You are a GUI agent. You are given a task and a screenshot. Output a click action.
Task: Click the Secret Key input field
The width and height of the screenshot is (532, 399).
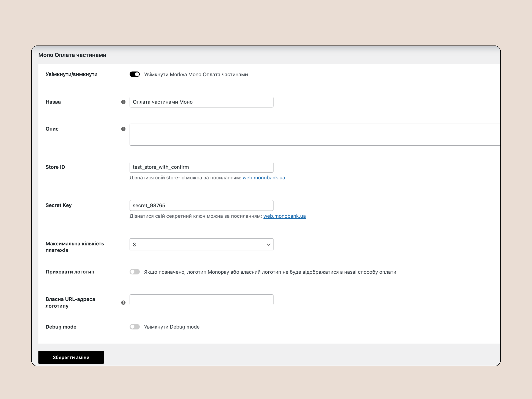[x=201, y=205]
